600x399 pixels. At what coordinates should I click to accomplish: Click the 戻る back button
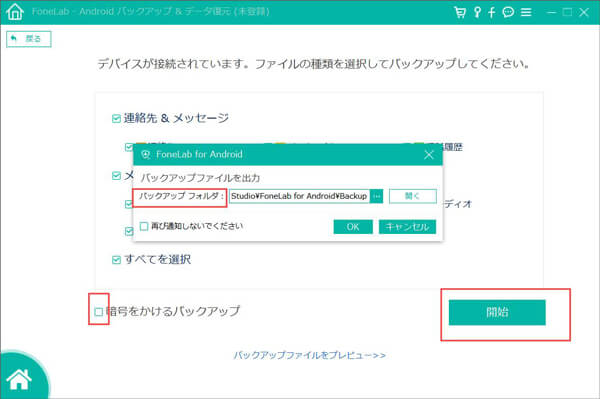tap(29, 39)
